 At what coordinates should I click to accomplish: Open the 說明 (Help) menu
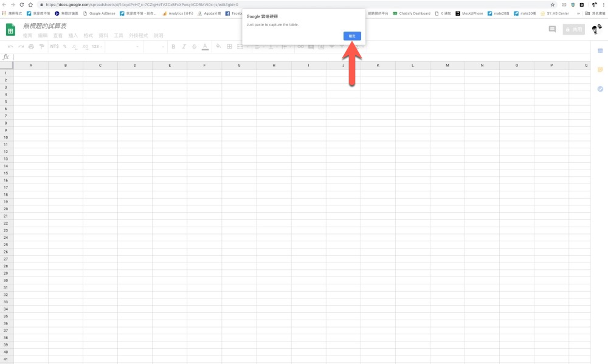pyautogui.click(x=158, y=36)
